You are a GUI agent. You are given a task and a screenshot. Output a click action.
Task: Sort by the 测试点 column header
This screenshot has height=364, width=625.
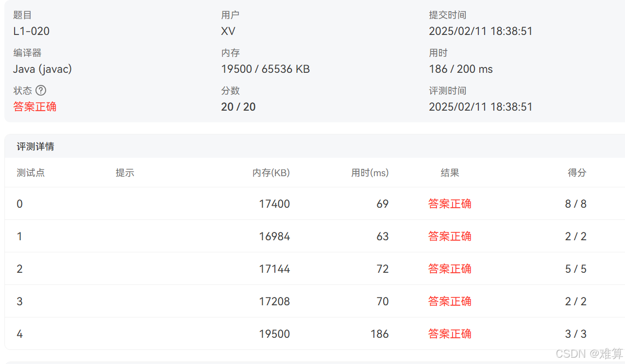coord(31,173)
